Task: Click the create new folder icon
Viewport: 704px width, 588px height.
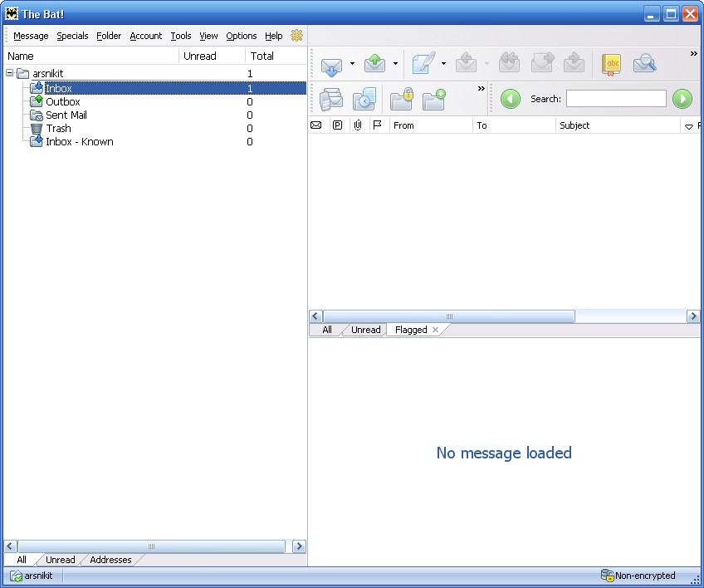Action: tap(434, 100)
